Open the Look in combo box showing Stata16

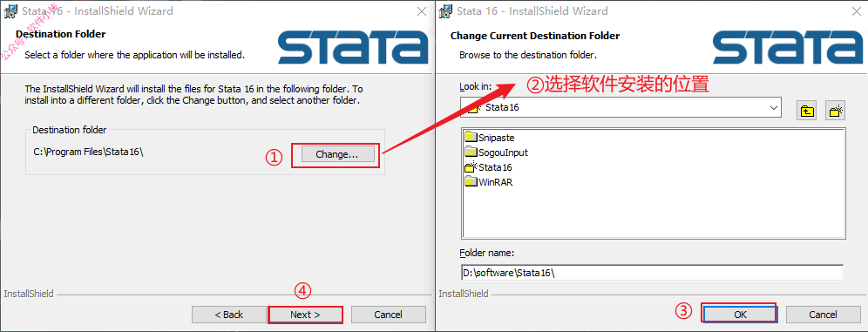pos(620,108)
